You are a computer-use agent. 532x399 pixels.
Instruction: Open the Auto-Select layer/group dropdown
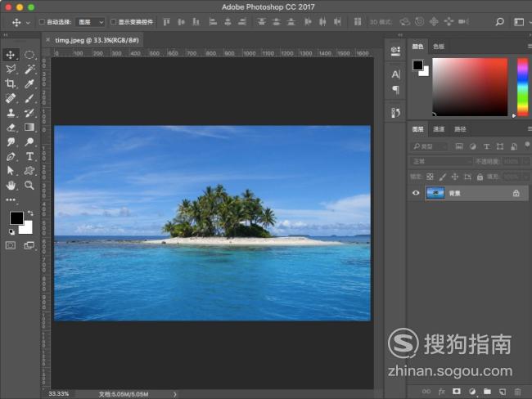click(90, 22)
